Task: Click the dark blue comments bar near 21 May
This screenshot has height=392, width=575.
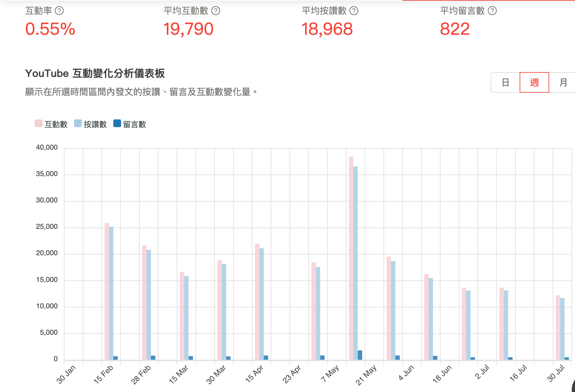Action: pyautogui.click(x=360, y=355)
